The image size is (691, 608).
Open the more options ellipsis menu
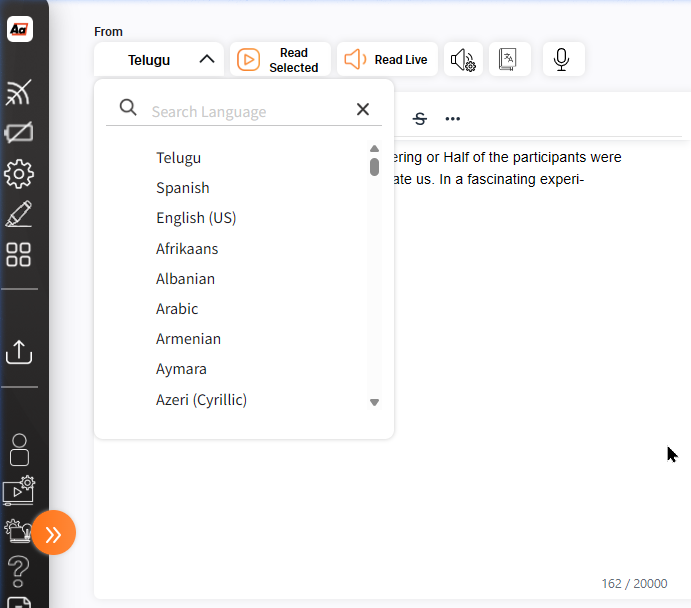tap(453, 119)
